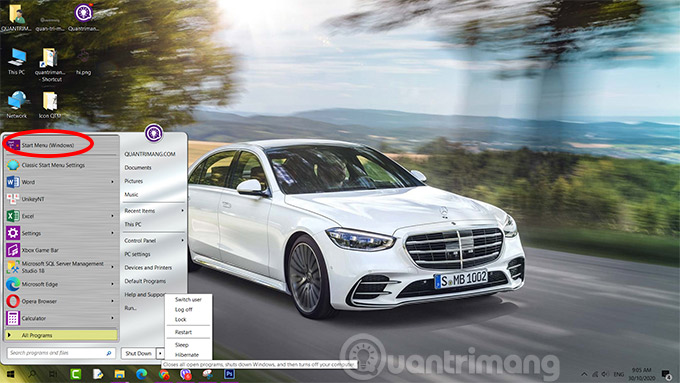
Task: Open Photoshop on taskbar
Action: pyautogui.click(x=229, y=374)
